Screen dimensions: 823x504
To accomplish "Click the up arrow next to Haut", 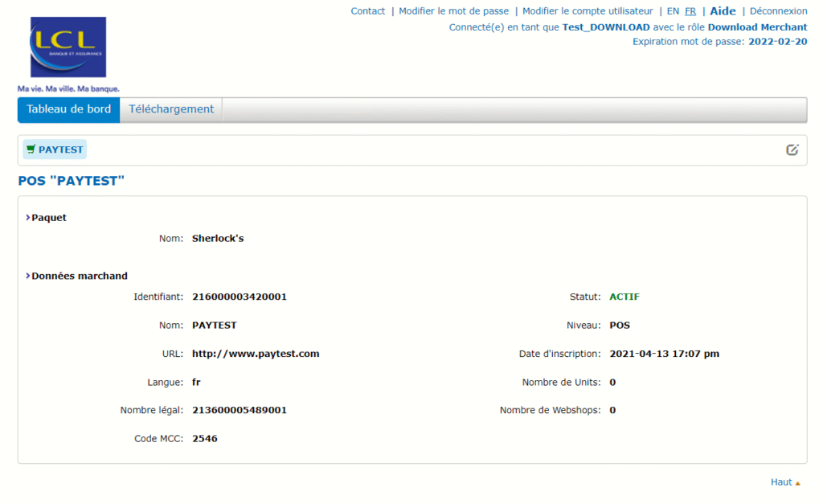I will coord(798,482).
